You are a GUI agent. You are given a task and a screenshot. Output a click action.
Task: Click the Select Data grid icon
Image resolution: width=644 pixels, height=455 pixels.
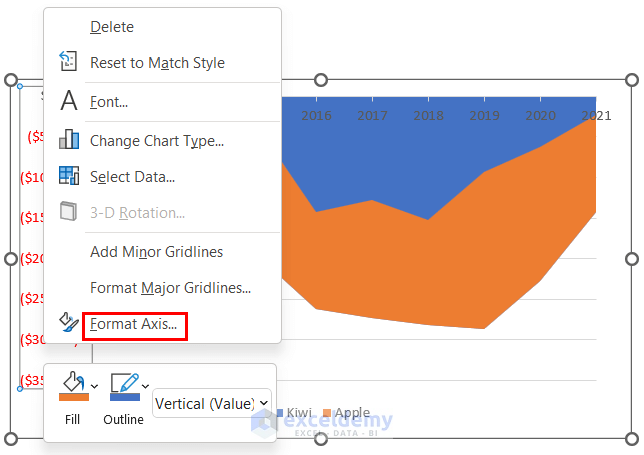[69, 176]
